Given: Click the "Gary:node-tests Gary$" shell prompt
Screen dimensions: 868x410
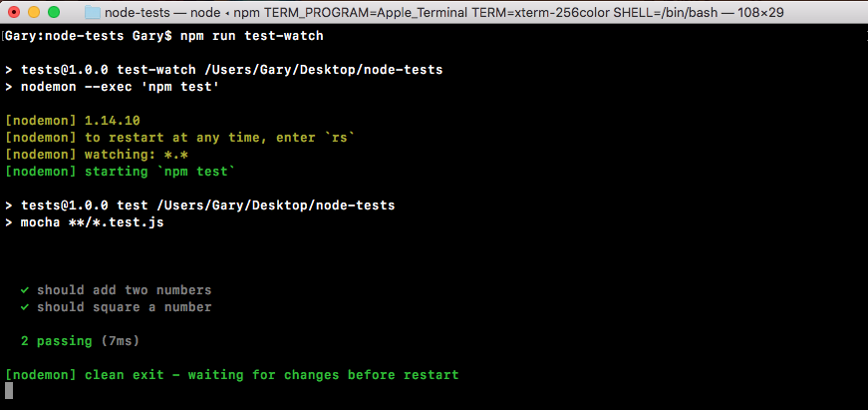Looking at the screenshot, I should click(x=88, y=36).
